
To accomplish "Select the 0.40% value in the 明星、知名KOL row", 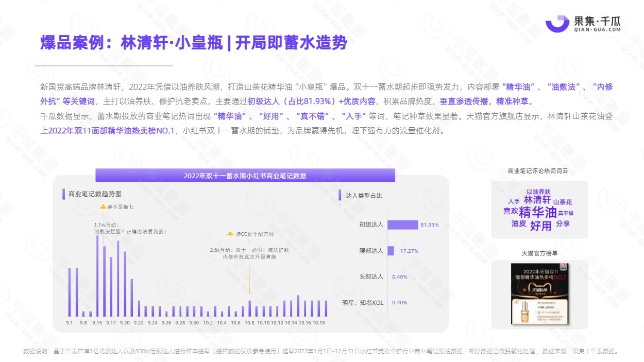I will 400,302.
